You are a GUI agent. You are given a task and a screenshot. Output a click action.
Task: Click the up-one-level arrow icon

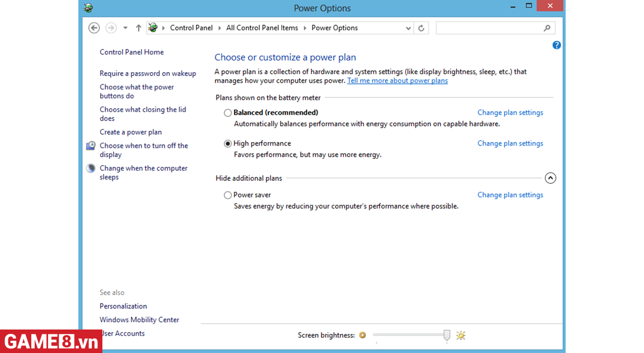(x=139, y=28)
